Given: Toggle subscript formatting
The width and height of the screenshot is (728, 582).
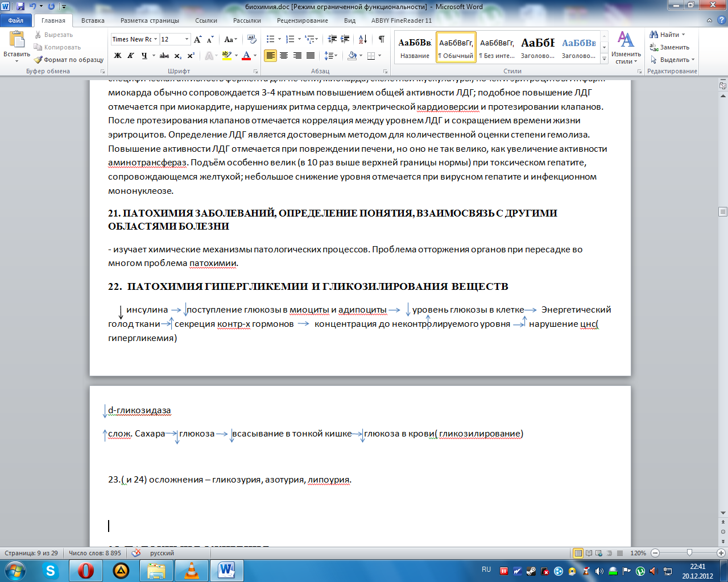Looking at the screenshot, I should (x=178, y=56).
